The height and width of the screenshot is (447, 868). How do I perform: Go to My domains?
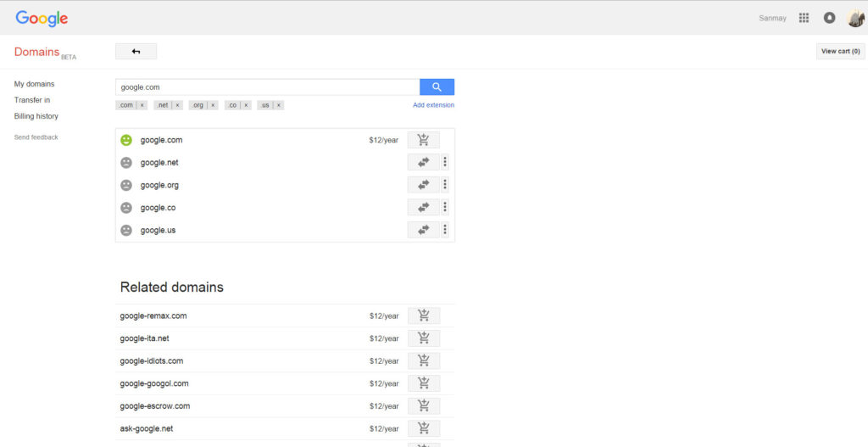pos(34,84)
